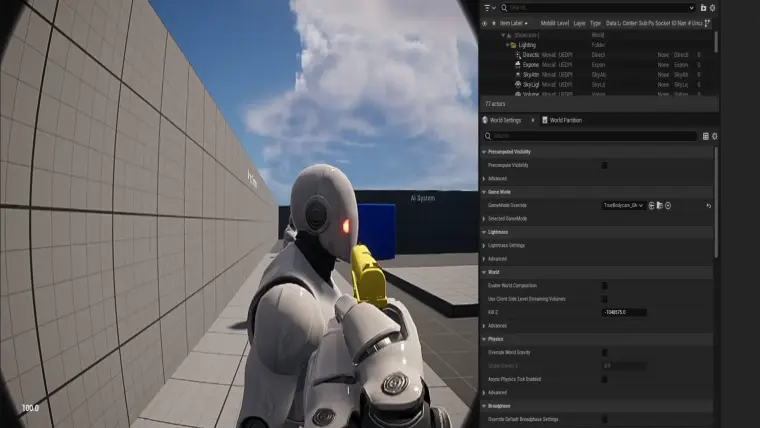Screen dimensions: 760x428
Task: Open World Settings panel gear icon
Action: pos(714,136)
